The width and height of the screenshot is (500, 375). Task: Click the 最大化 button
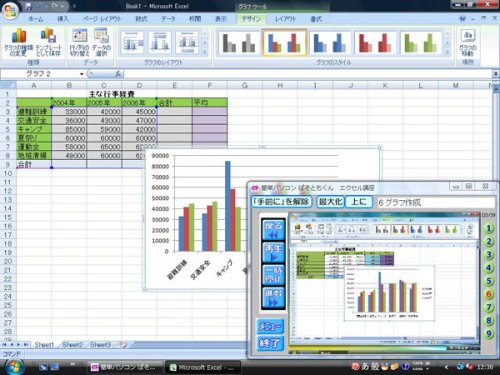(x=330, y=201)
